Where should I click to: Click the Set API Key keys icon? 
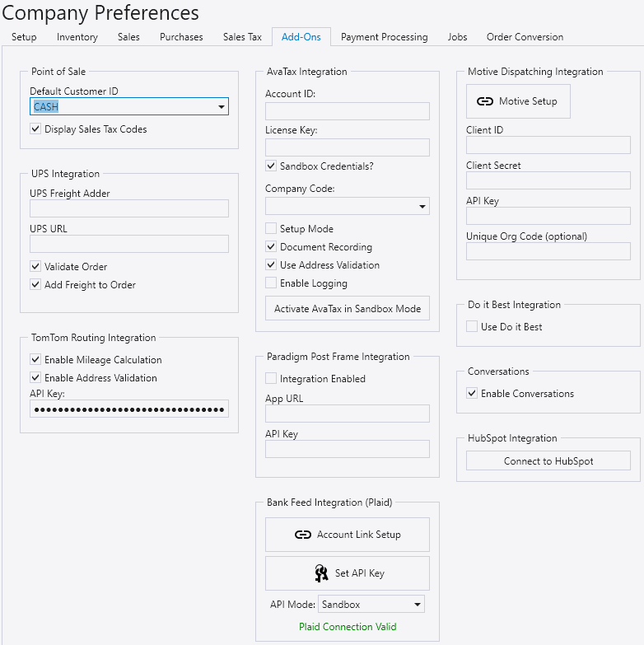coord(321,573)
